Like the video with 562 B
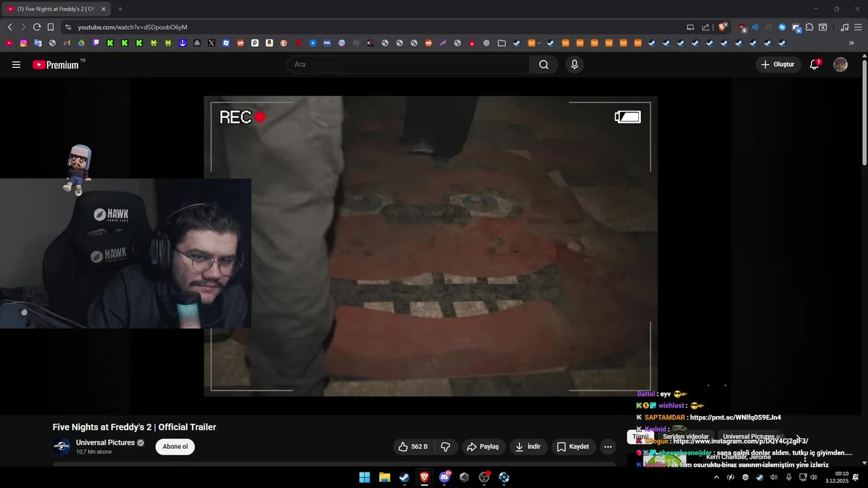This screenshot has height=488, width=868. pos(413,447)
